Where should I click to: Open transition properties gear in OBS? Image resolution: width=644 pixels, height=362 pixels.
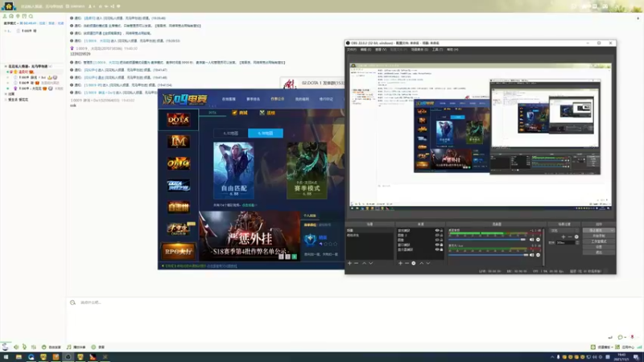pyautogui.click(x=576, y=237)
